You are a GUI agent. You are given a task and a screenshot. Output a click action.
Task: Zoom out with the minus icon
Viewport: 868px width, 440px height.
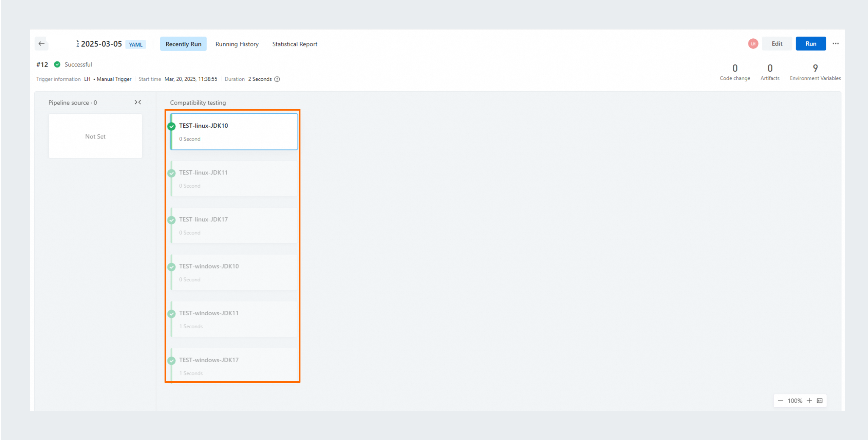pyautogui.click(x=780, y=401)
